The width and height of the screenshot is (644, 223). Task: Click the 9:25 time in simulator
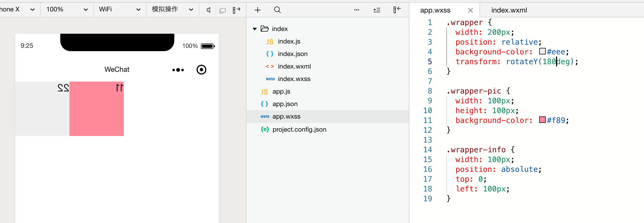(x=27, y=46)
